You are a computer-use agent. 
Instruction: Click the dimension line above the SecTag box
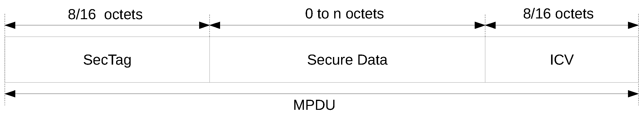[x=107, y=25]
